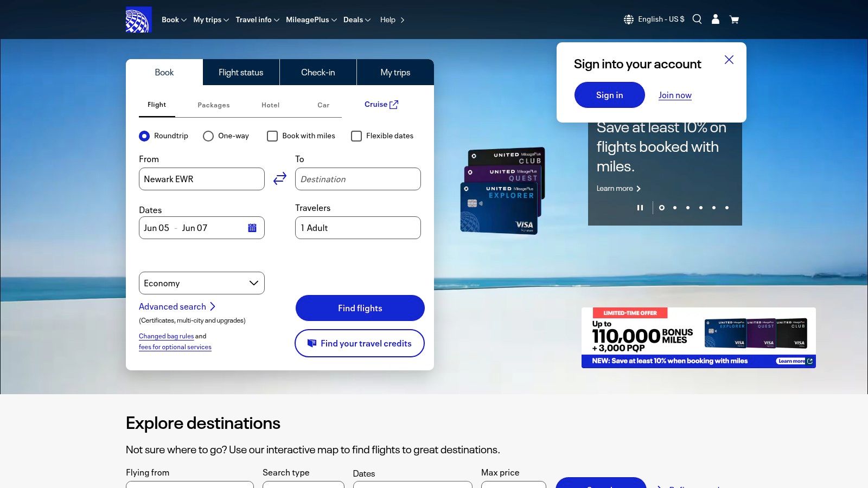The height and width of the screenshot is (488, 868).
Task: Open the site search
Action: [x=697, y=19]
